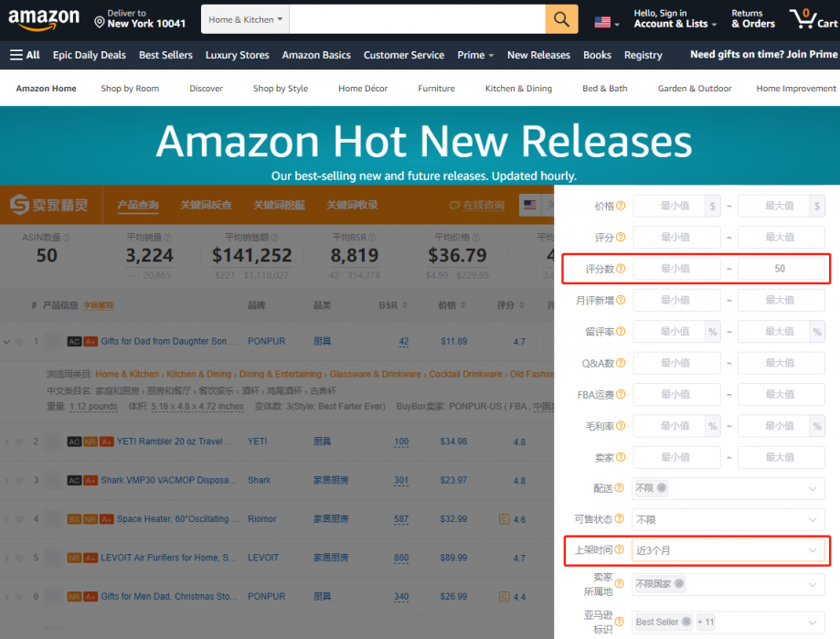Click the US flag language selector
Screen dimensions: 840x639
[x=607, y=21]
